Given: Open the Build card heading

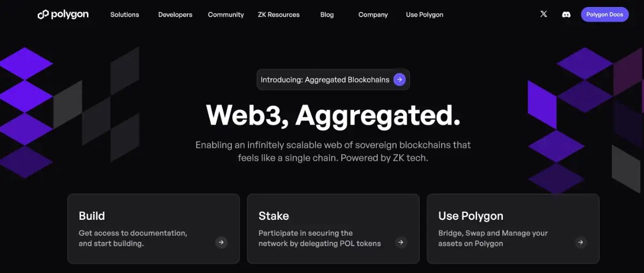Looking at the screenshot, I should tap(92, 216).
